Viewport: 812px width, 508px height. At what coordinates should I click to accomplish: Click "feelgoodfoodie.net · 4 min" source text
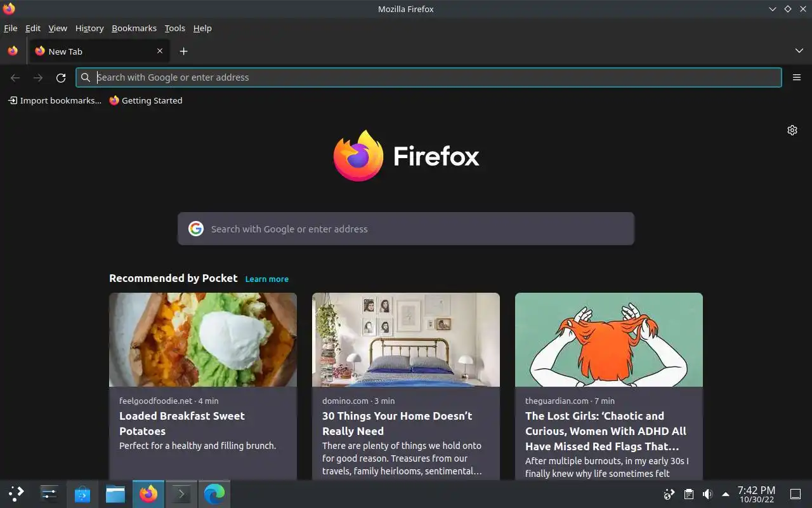point(169,401)
